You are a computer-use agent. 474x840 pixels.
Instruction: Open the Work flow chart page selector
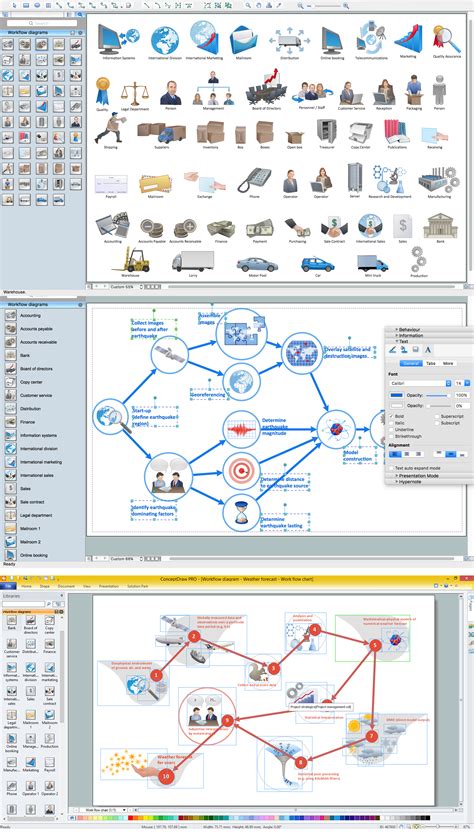[x=104, y=810]
